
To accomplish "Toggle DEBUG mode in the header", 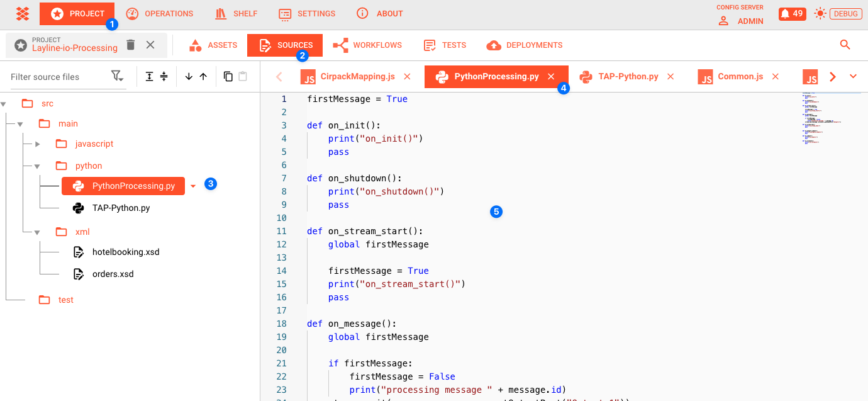I will click(x=845, y=13).
